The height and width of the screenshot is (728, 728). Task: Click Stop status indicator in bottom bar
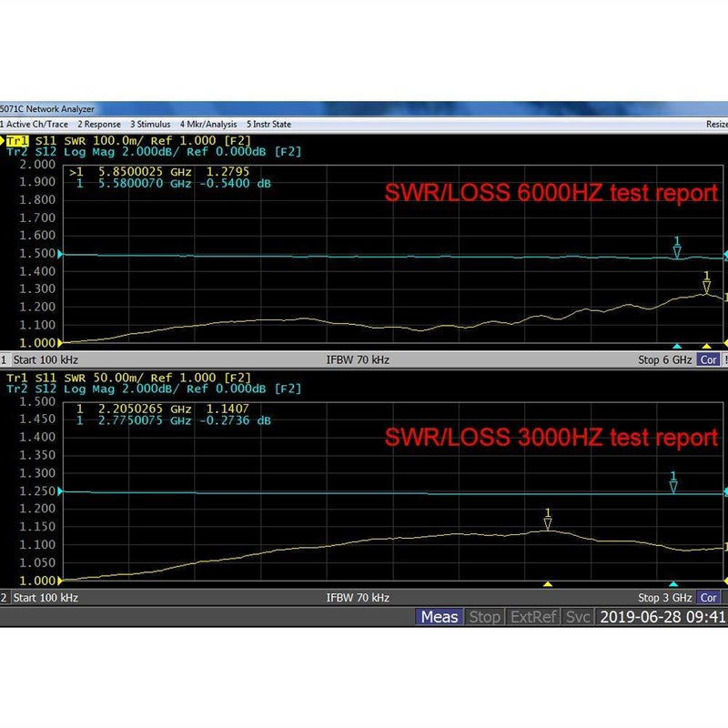[484, 617]
